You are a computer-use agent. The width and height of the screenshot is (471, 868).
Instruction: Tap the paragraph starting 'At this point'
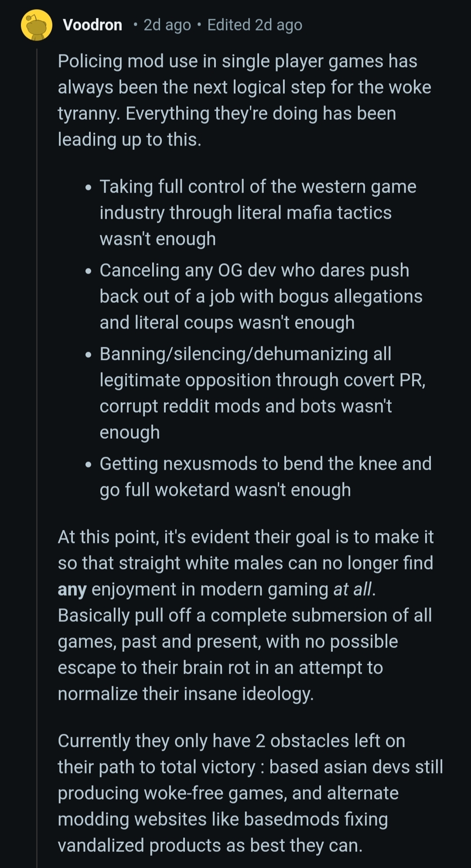(246, 615)
